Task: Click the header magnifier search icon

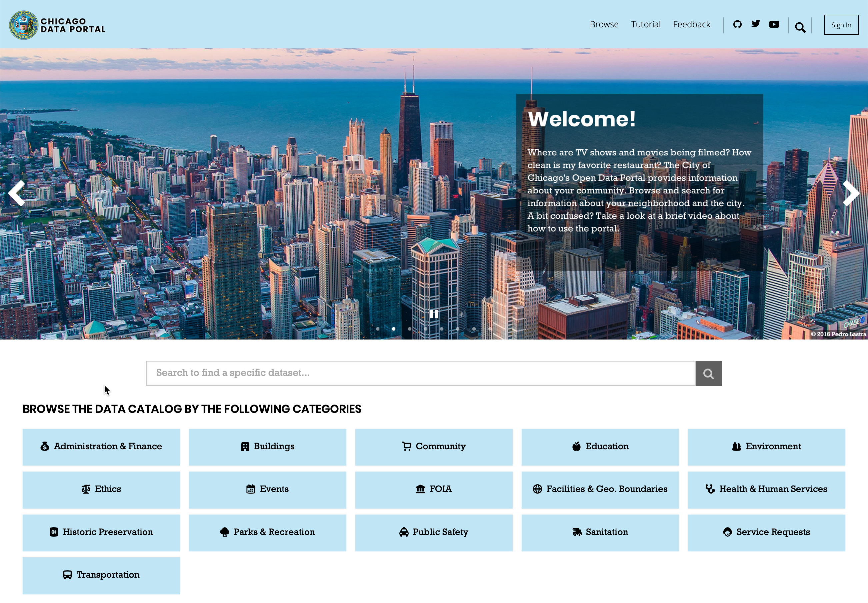Action: pyautogui.click(x=800, y=27)
